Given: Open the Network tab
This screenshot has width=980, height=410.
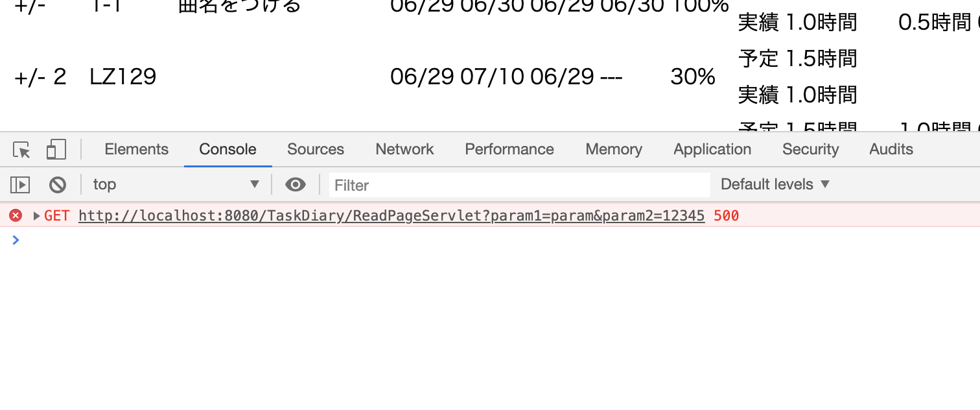Looking at the screenshot, I should (404, 149).
